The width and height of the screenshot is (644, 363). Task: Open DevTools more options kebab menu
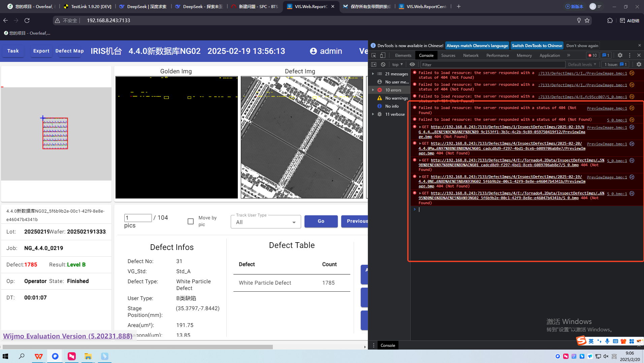[x=630, y=55]
